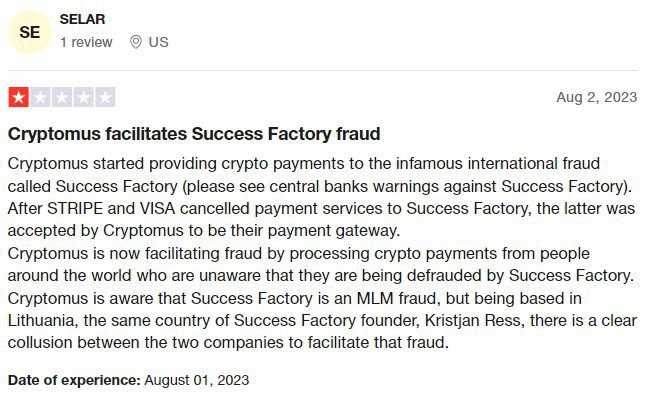The width and height of the screenshot is (650, 393).
Task: Click the word STRIPE in the review
Action: [75, 208]
